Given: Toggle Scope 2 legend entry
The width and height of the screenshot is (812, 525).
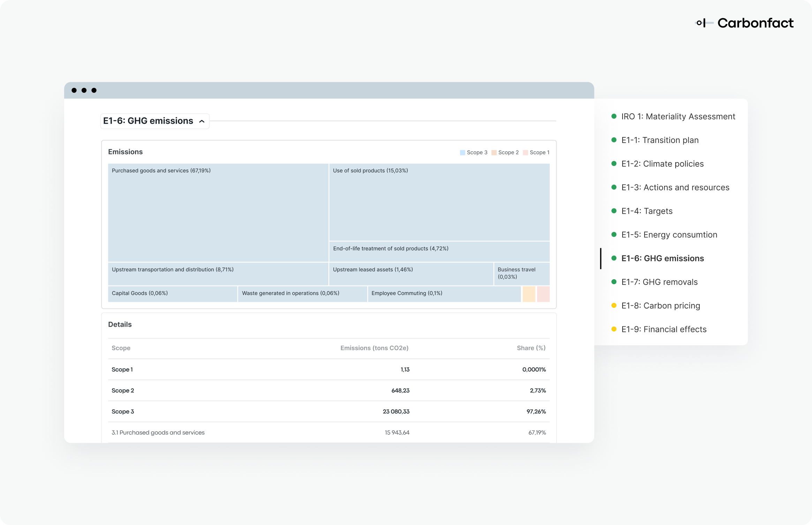Looking at the screenshot, I should pyautogui.click(x=505, y=152).
